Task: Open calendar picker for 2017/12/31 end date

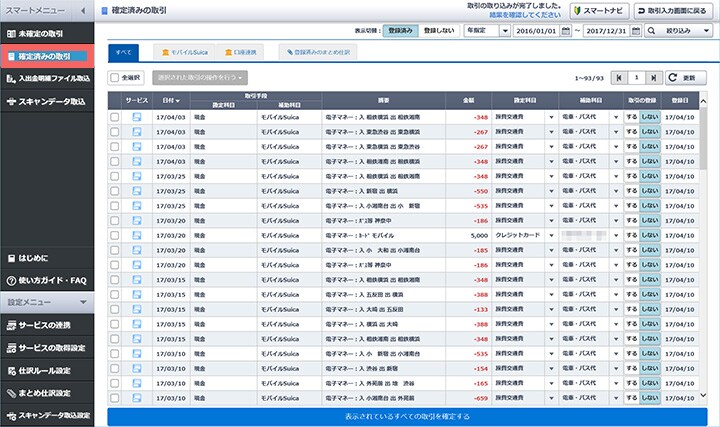Action: tap(636, 31)
